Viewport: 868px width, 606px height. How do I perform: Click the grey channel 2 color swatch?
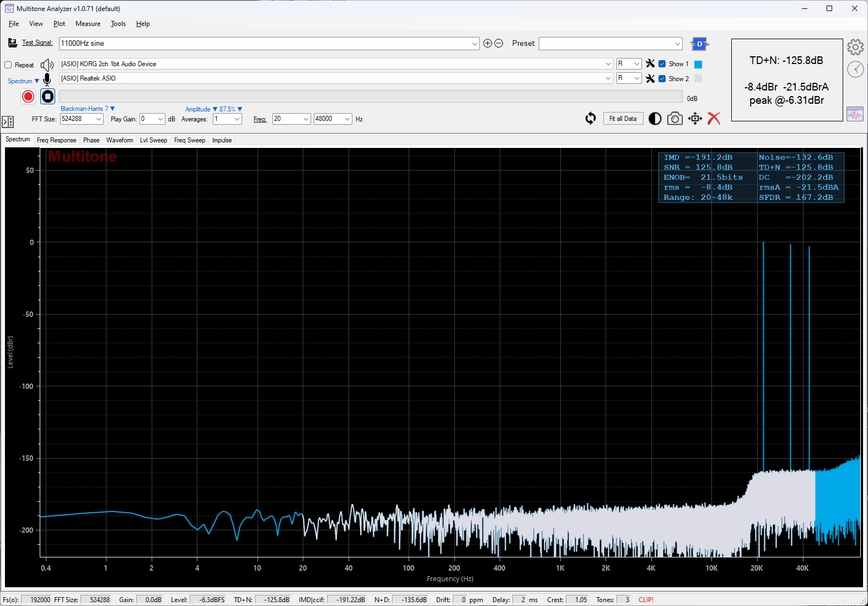pyautogui.click(x=698, y=79)
